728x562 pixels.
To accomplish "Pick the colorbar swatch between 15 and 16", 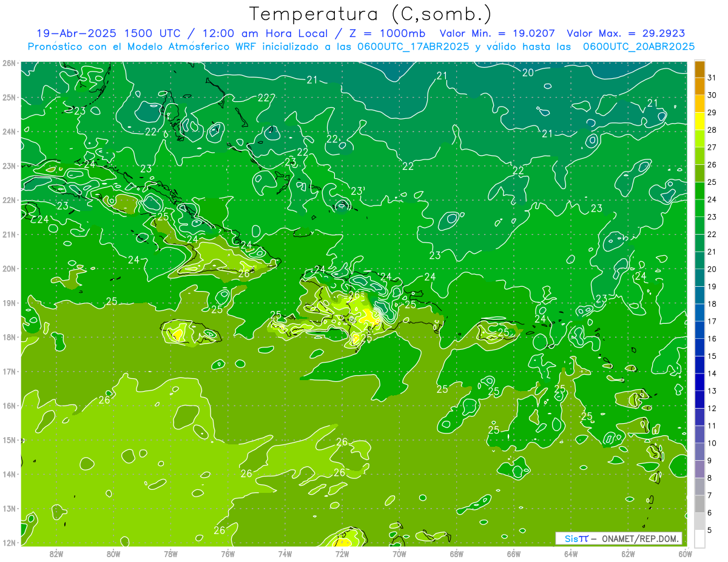I will [699, 348].
